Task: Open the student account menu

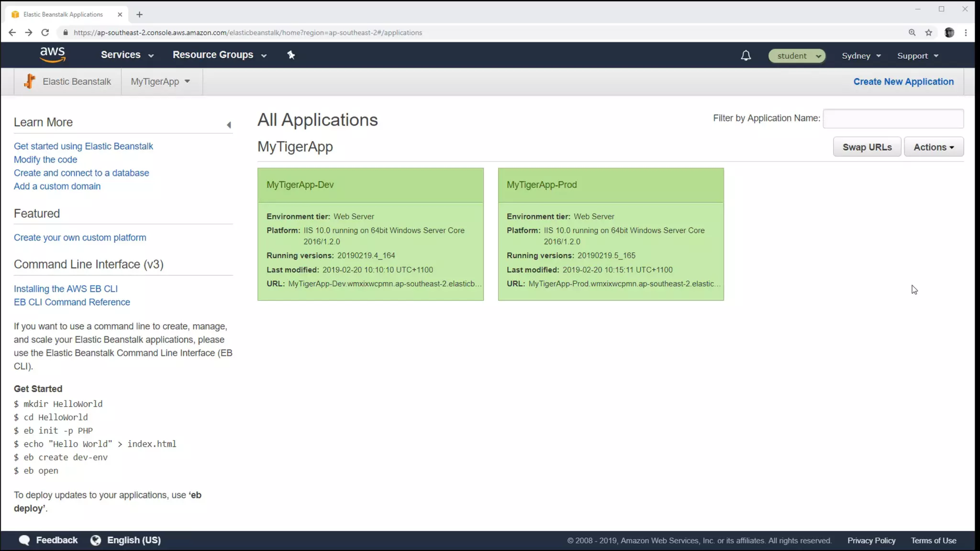Action: click(796, 56)
